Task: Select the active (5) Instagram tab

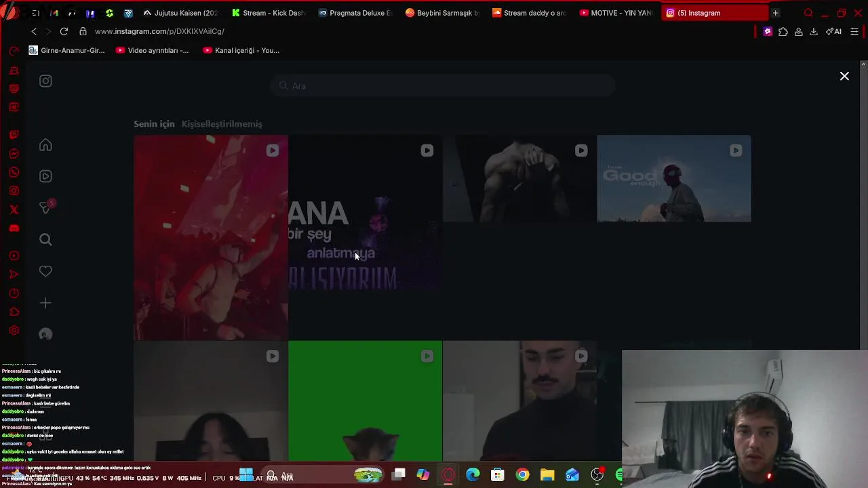Action: coord(714,13)
